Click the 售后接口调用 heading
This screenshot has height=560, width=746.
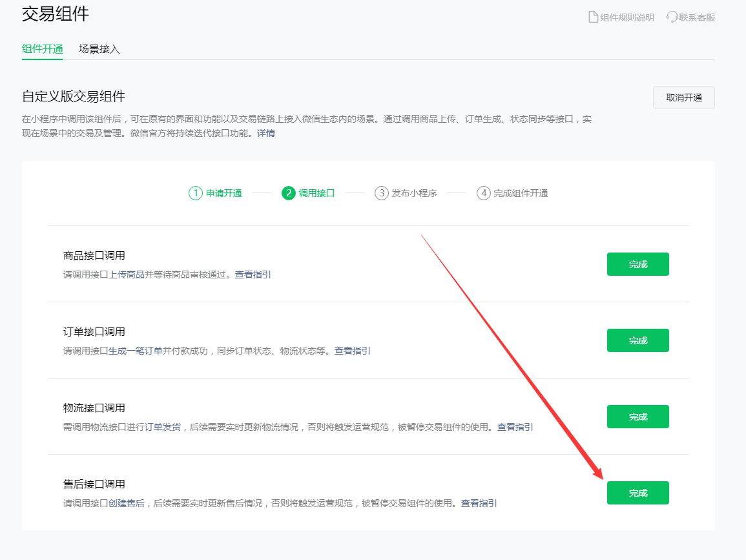94,484
